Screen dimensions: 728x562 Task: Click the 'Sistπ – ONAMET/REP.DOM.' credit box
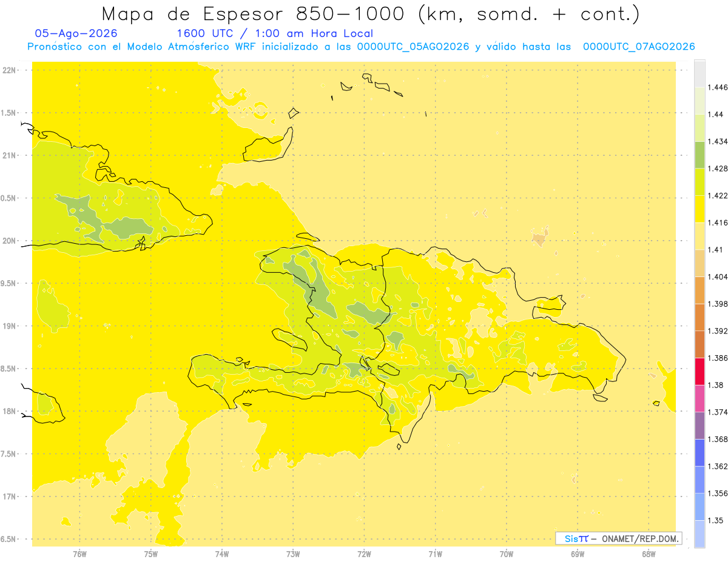coord(618,538)
